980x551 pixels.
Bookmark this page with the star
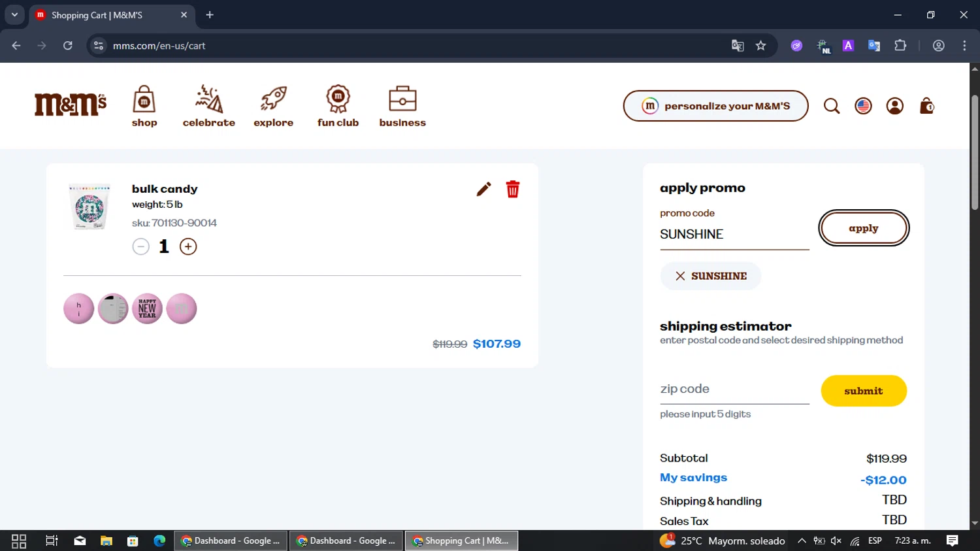tap(760, 46)
